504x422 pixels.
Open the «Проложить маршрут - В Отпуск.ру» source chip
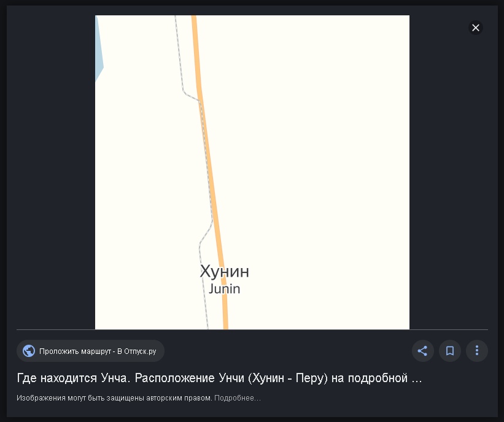90,351
